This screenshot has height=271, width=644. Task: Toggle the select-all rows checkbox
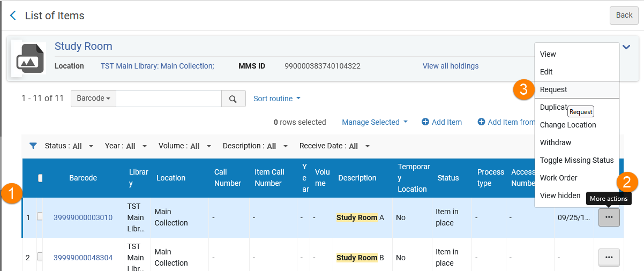40,178
